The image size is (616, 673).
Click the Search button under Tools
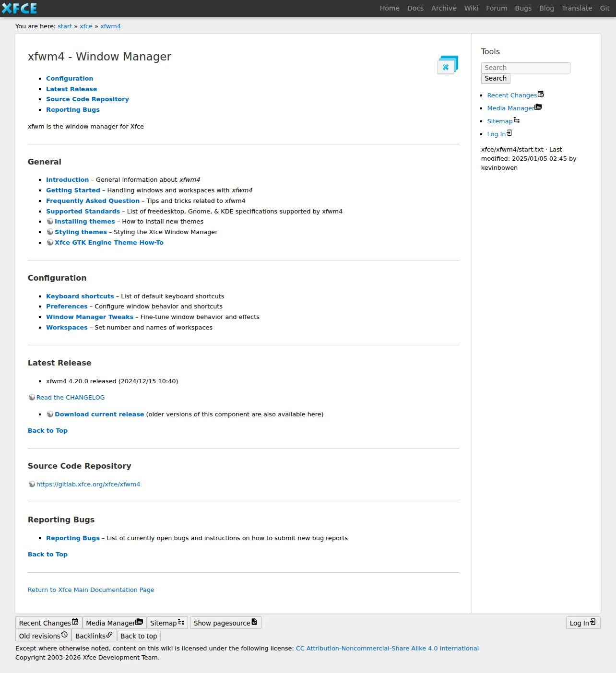coord(496,78)
